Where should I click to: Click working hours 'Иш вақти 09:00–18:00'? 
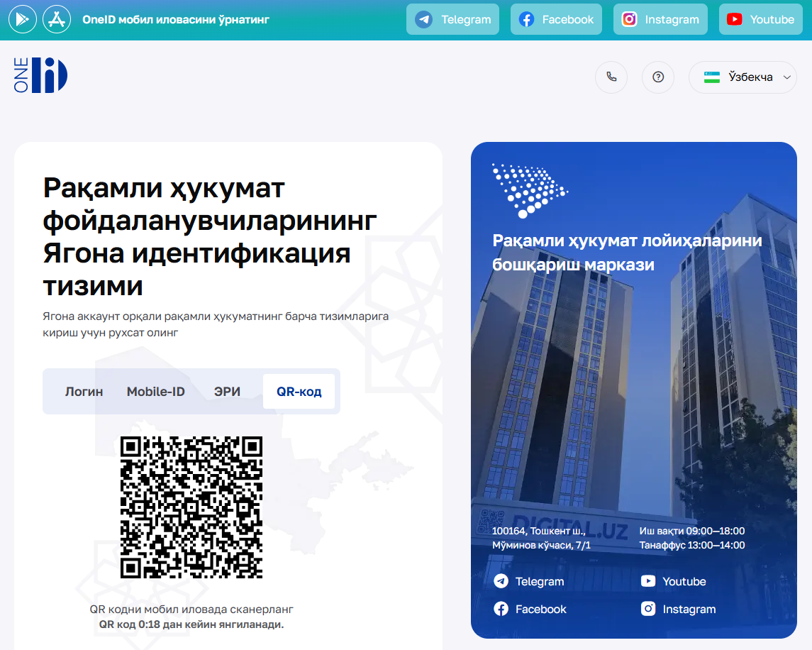692,531
